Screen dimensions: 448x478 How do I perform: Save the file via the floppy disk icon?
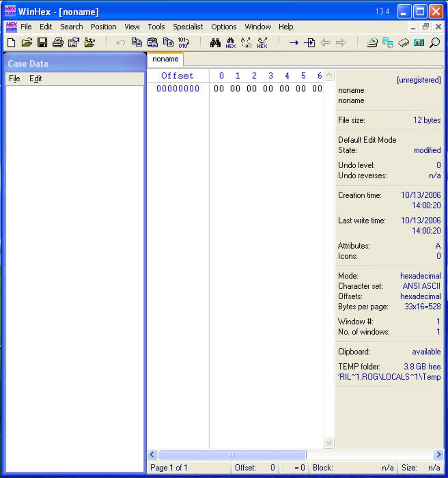(x=42, y=43)
